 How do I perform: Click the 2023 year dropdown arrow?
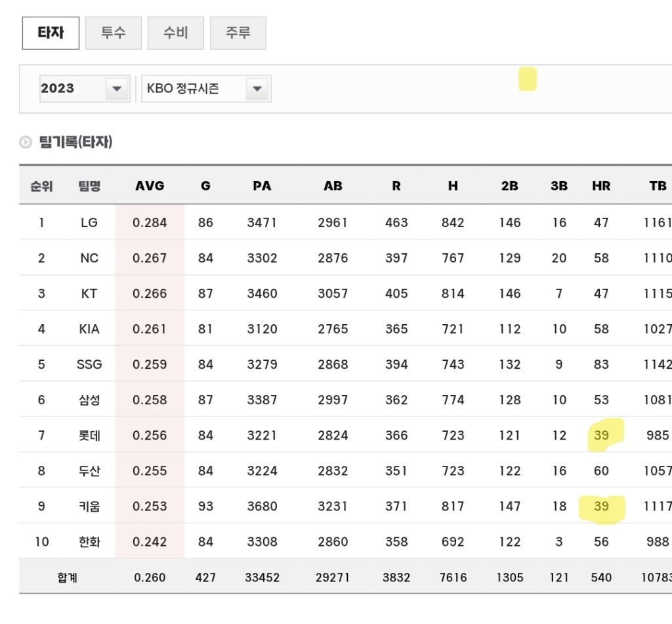[x=117, y=89]
